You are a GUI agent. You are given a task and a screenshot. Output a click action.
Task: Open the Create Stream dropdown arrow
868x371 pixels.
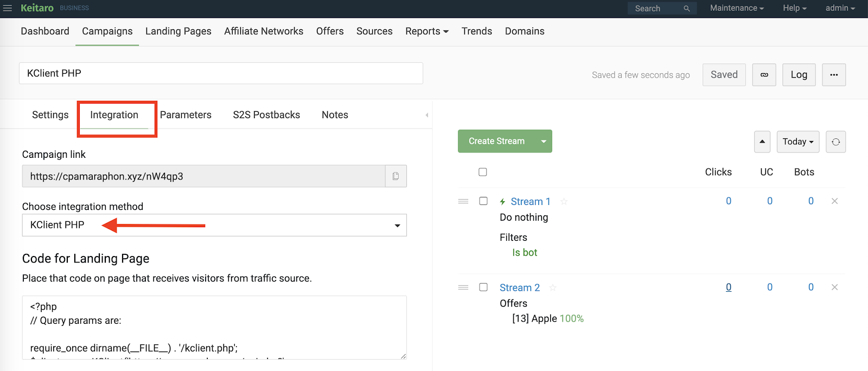(544, 141)
